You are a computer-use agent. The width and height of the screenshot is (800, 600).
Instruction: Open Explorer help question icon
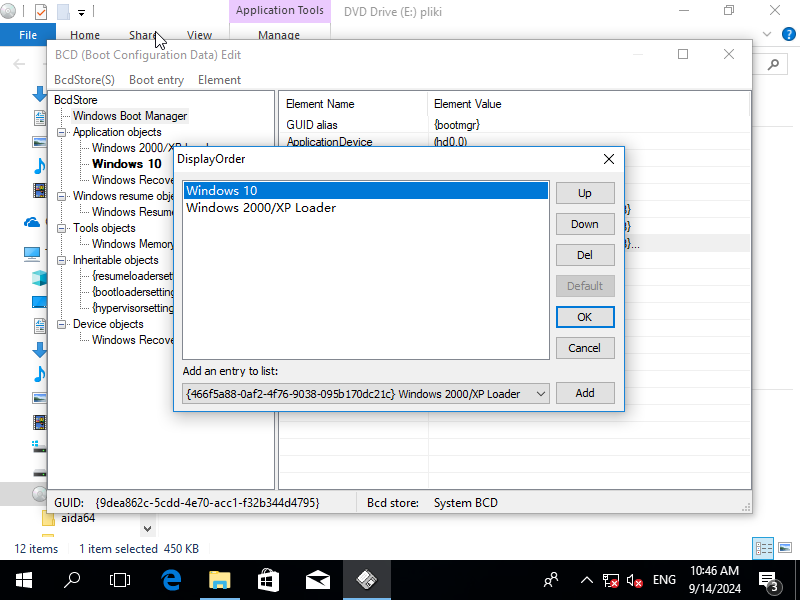(788, 34)
